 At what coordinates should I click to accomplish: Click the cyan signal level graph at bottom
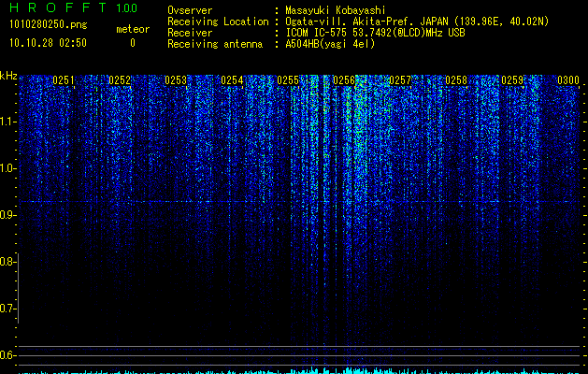299,371
